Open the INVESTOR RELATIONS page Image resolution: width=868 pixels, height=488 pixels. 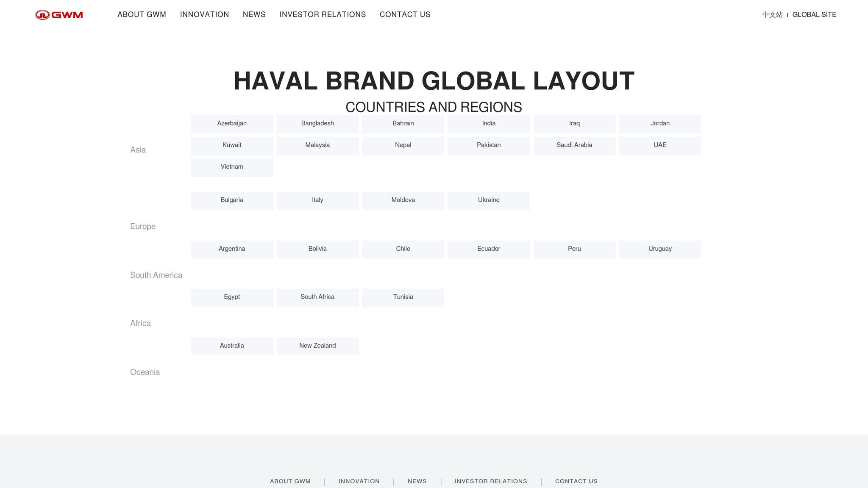323,14
